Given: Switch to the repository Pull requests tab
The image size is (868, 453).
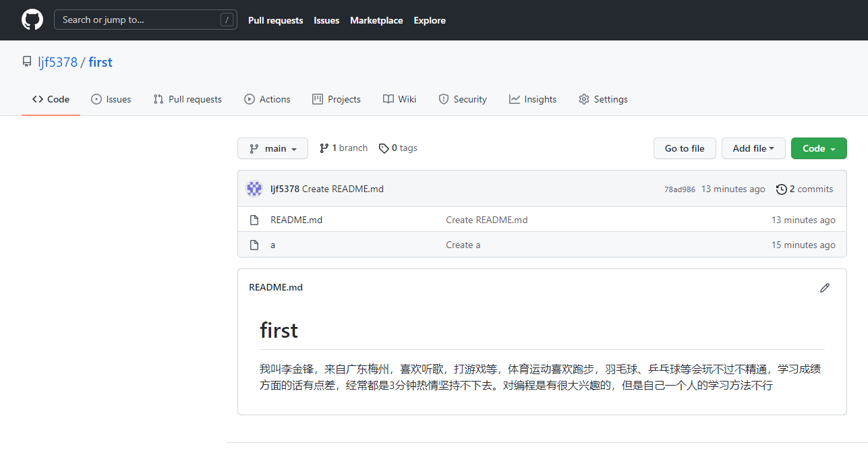Looking at the screenshot, I should (x=187, y=99).
